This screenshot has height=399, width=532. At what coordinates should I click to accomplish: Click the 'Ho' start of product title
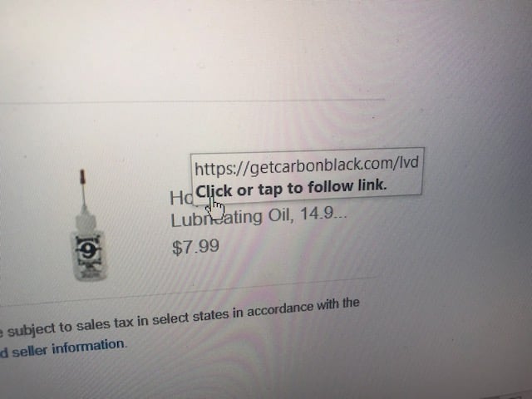point(180,198)
